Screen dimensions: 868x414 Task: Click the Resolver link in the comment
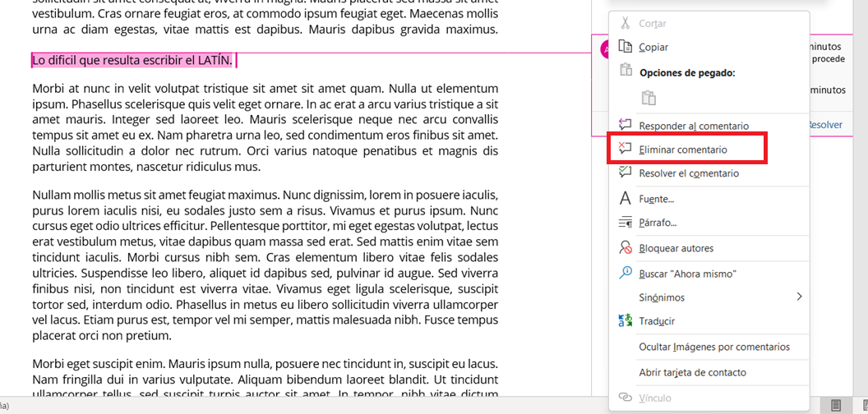824,125
